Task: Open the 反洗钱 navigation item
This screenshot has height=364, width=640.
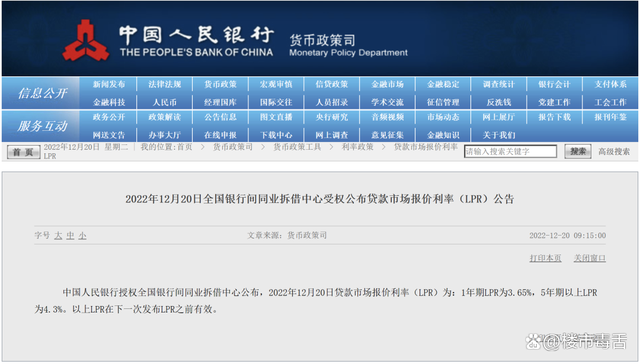Action: [499, 102]
